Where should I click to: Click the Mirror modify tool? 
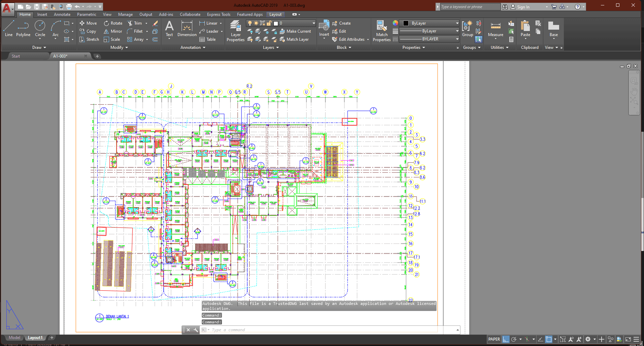(113, 31)
